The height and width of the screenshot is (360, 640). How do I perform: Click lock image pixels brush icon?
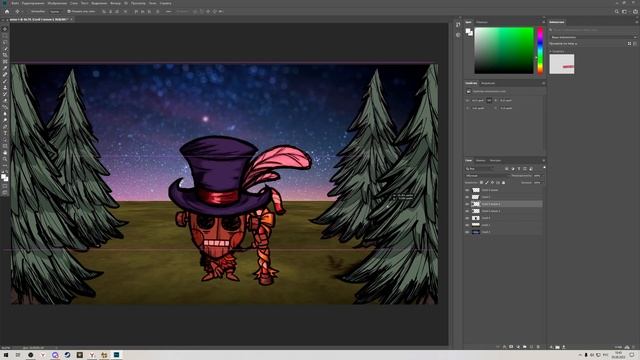point(487,182)
